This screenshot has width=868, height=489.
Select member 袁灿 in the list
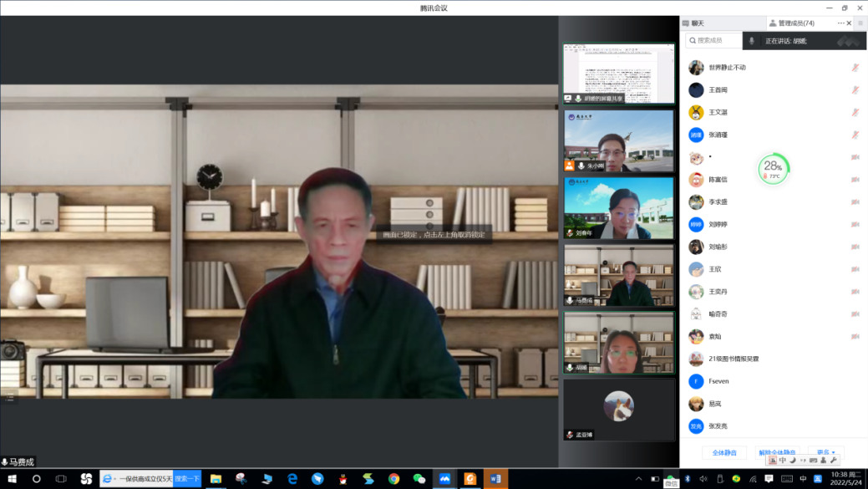click(774, 337)
